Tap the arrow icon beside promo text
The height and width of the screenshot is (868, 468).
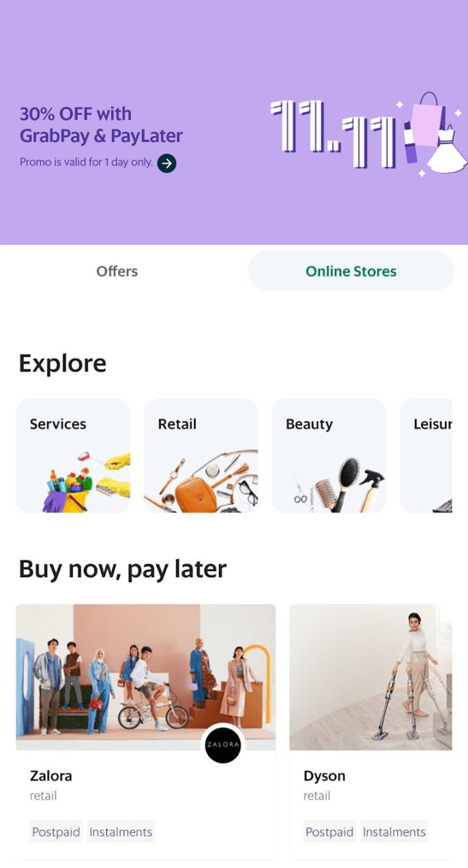coord(167,163)
